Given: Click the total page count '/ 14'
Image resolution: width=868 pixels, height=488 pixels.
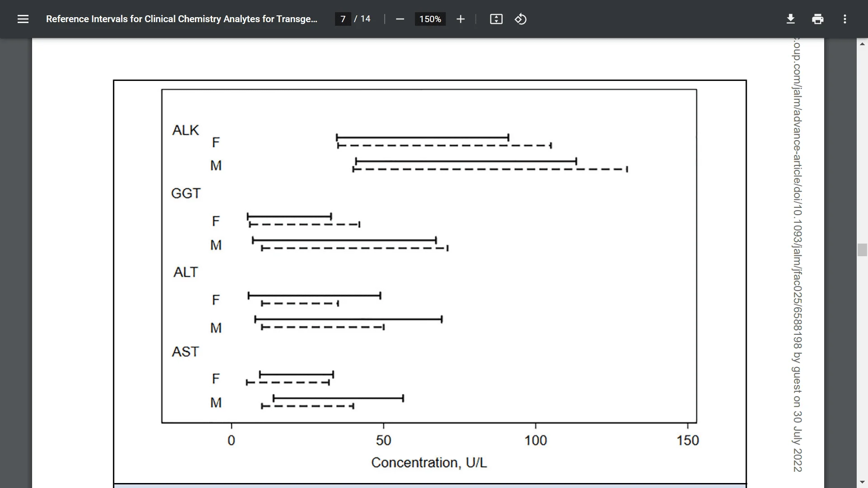Looking at the screenshot, I should point(362,19).
